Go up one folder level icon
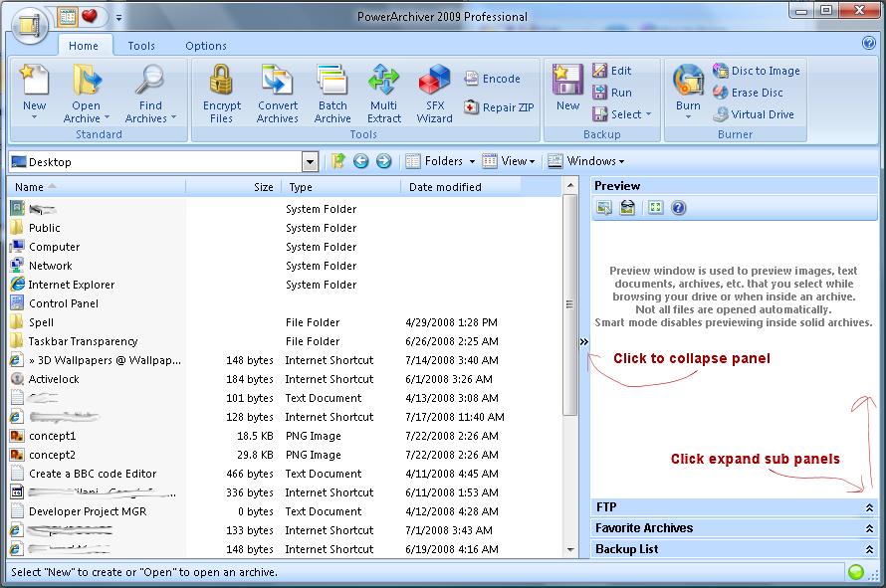886x588 pixels. click(337, 161)
